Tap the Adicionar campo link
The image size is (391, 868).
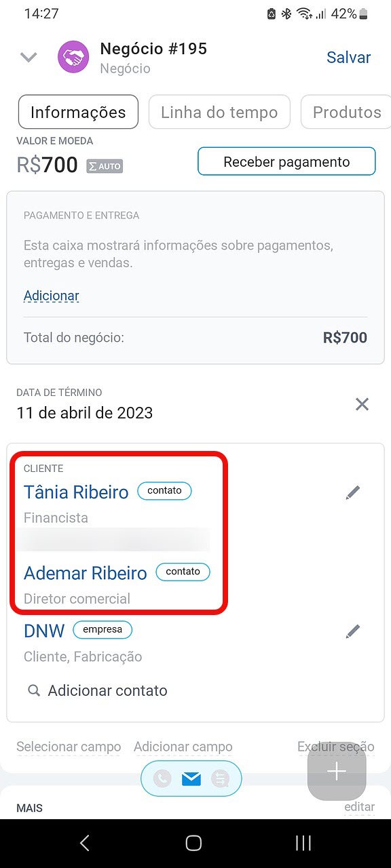coord(183,747)
